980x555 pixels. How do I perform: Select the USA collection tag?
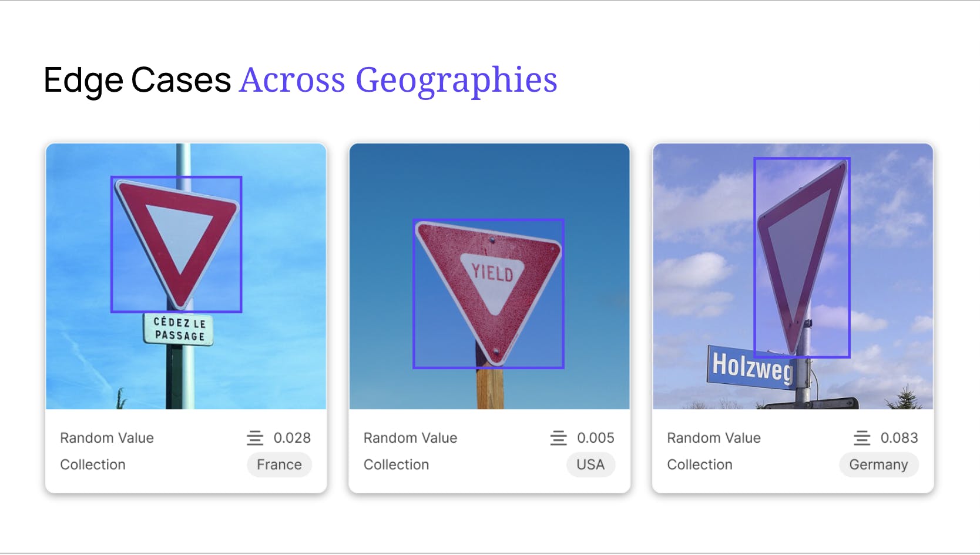pos(590,464)
